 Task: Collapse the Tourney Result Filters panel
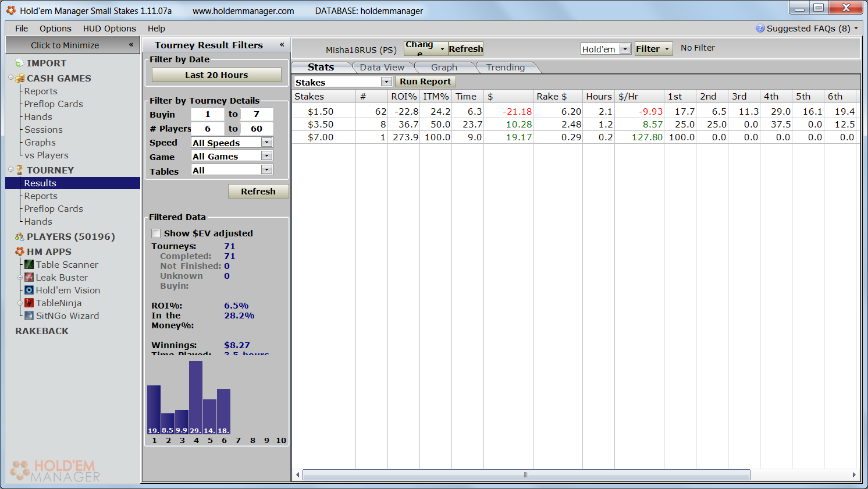pyautogui.click(x=282, y=45)
